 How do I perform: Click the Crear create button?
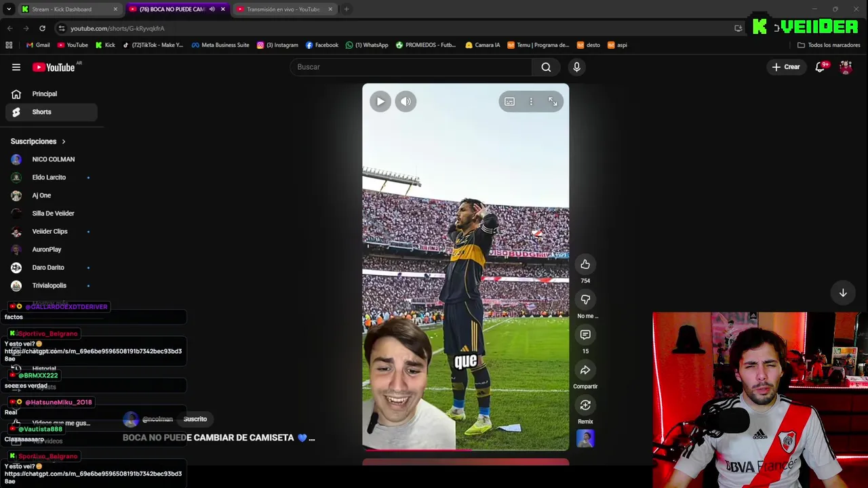(786, 67)
